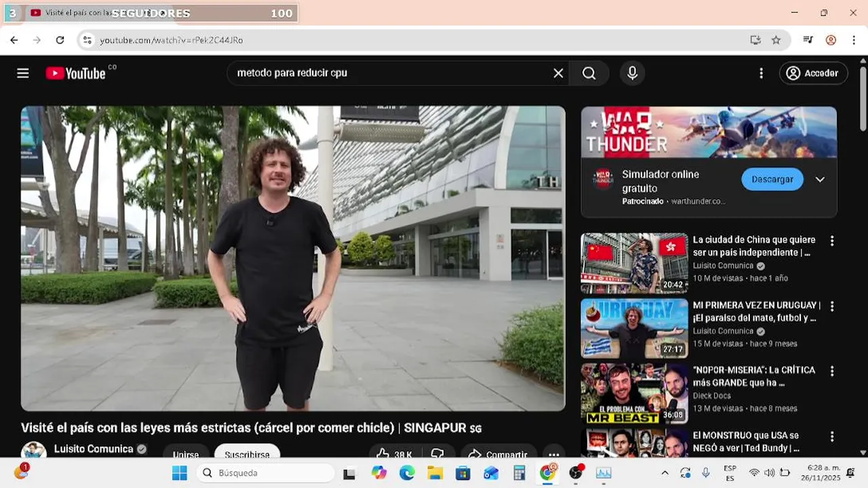This screenshot has height=488, width=868.
Task: Open the Chrome profile avatar
Action: pyautogui.click(x=831, y=40)
